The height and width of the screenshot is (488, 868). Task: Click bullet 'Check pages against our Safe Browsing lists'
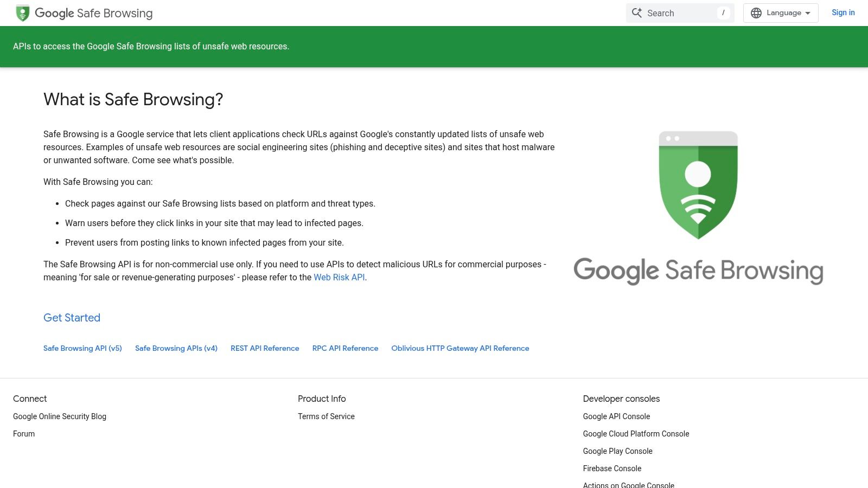pos(220,203)
